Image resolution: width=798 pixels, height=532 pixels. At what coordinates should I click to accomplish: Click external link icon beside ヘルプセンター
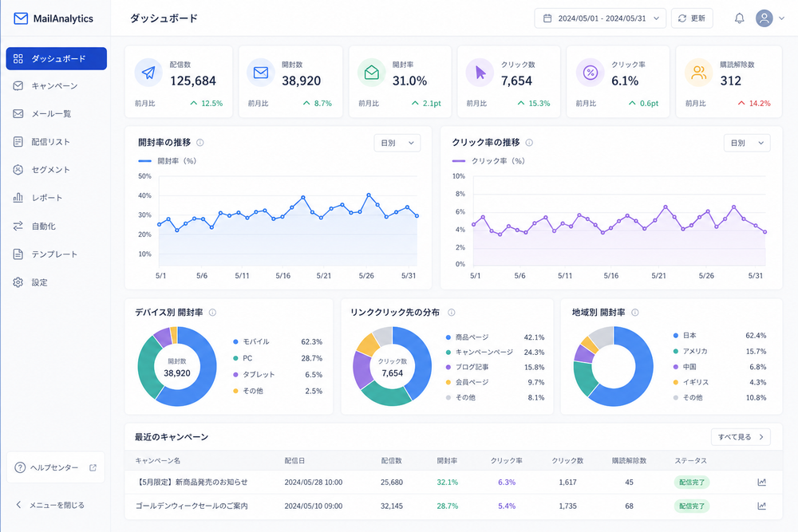pyautogui.click(x=93, y=467)
